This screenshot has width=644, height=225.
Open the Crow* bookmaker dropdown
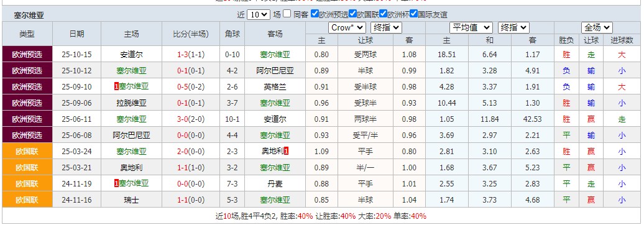click(347, 27)
